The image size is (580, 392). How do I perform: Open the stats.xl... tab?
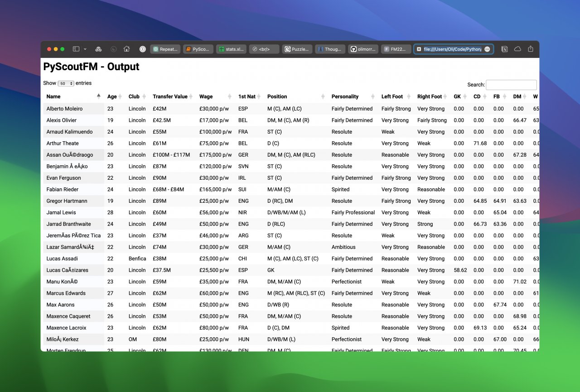tap(231, 49)
